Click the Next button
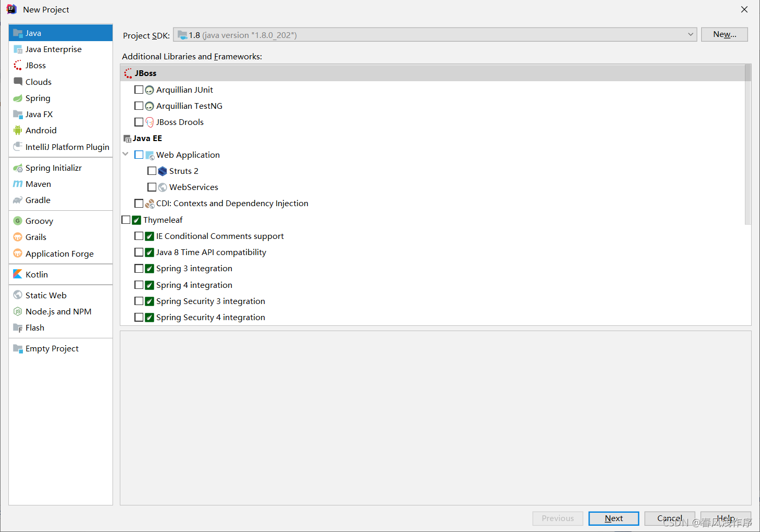The width and height of the screenshot is (760, 532). point(614,518)
